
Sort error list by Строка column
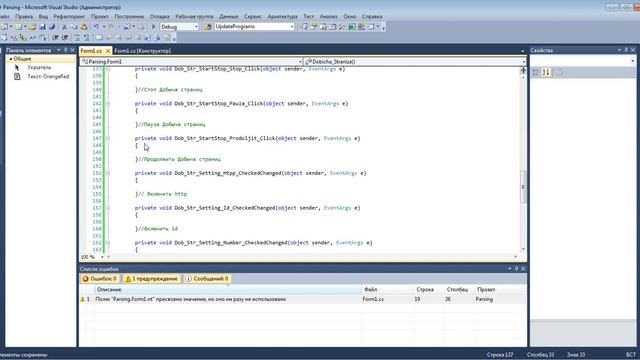(x=429, y=289)
